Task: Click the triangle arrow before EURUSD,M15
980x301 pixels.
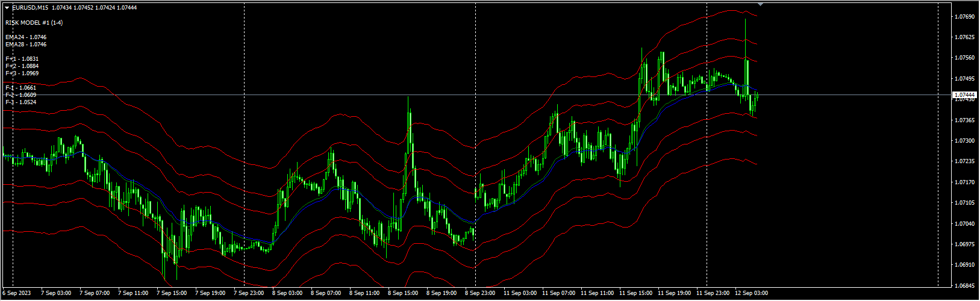Action: [7, 8]
